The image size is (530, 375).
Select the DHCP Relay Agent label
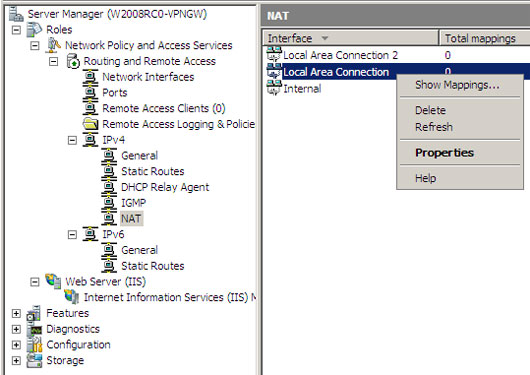click(x=165, y=187)
